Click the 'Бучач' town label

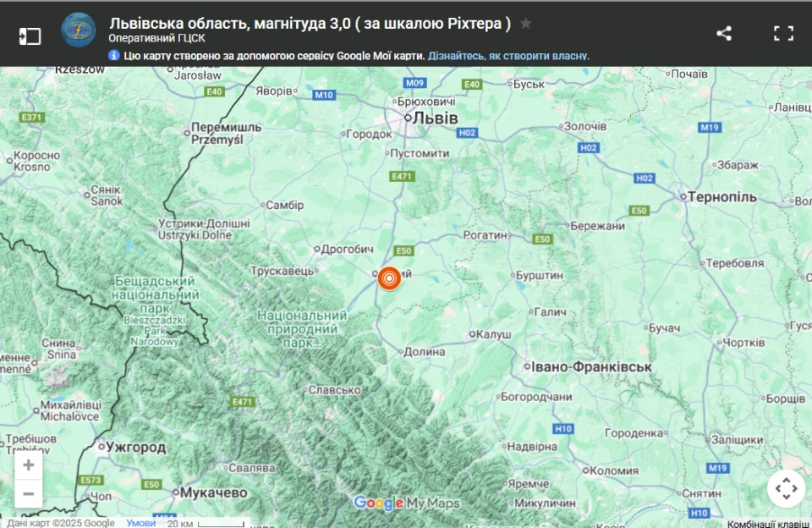pyautogui.click(x=664, y=328)
